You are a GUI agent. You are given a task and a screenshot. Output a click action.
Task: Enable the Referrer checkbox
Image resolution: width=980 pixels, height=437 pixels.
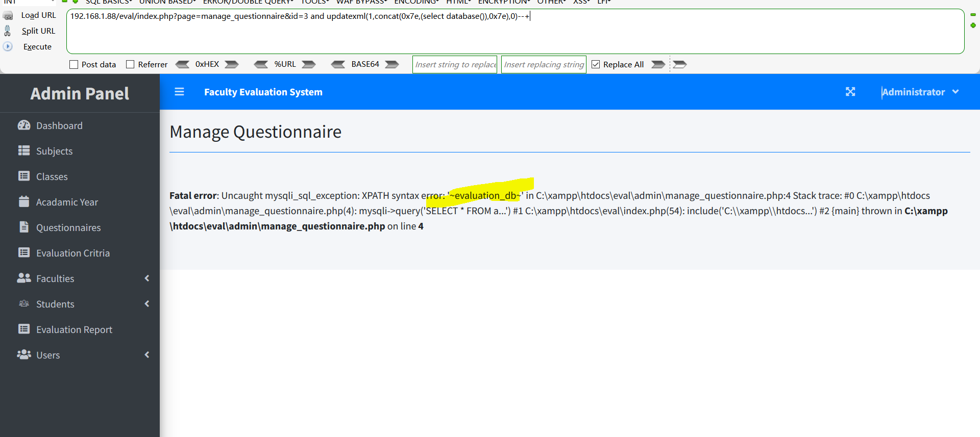coord(130,64)
